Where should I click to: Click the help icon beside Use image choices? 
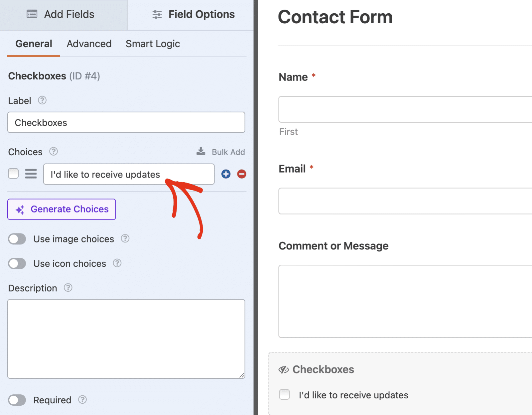[125, 238]
